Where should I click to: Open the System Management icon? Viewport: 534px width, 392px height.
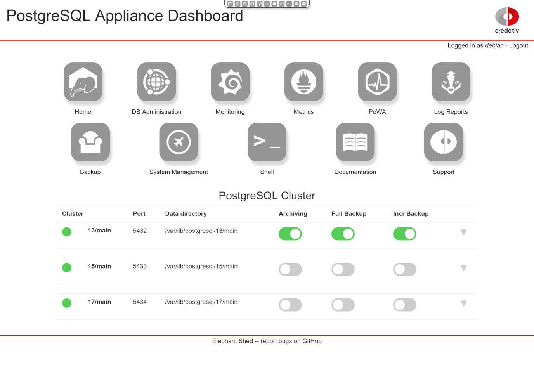point(179,142)
